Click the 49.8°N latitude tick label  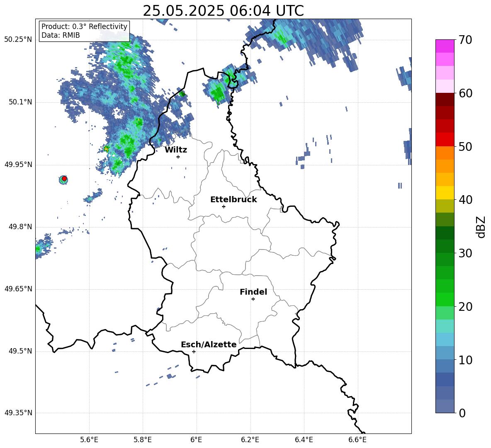(x=20, y=227)
